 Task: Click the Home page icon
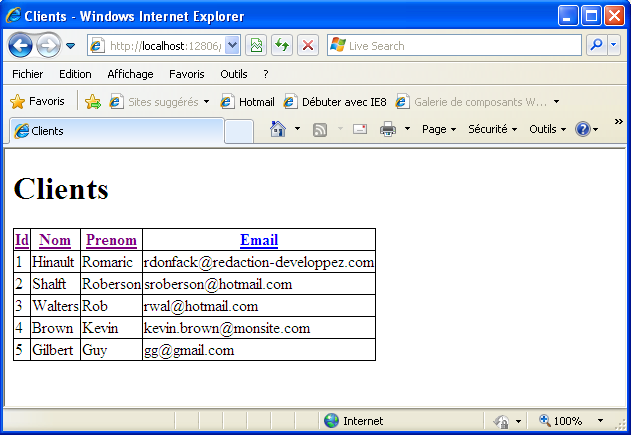pos(278,129)
